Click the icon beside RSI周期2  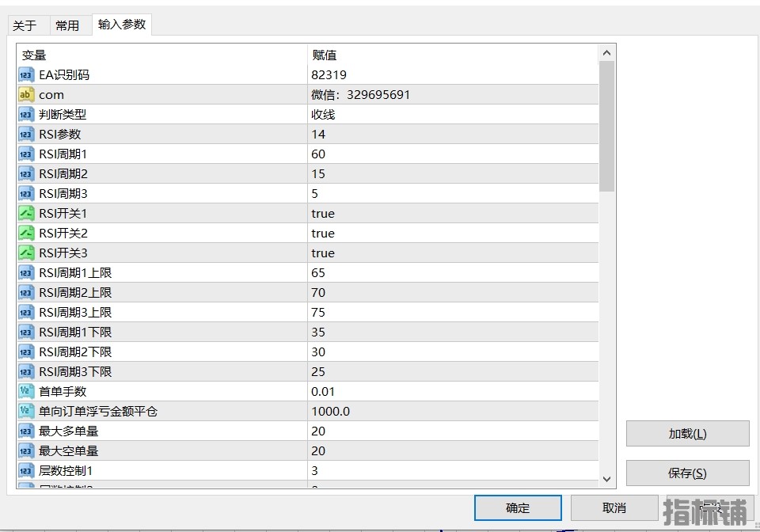tap(26, 174)
